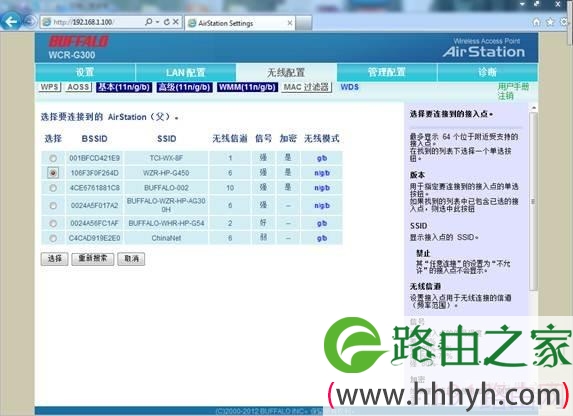
Task: Switch to 无线配置 tab
Action: coord(286,72)
